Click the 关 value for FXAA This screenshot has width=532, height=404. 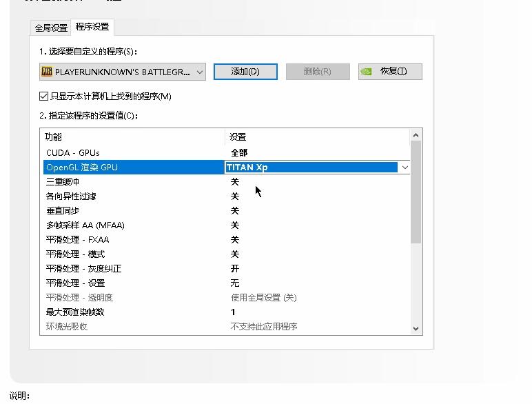(x=235, y=240)
